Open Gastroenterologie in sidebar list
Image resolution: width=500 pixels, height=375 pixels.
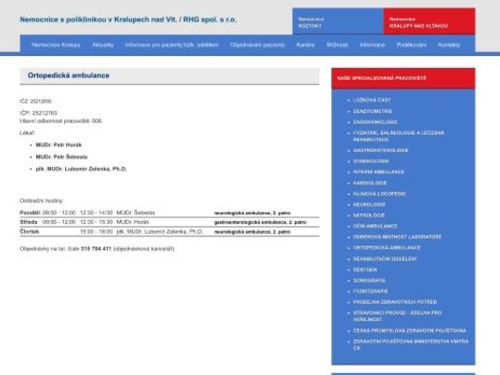[380, 150]
